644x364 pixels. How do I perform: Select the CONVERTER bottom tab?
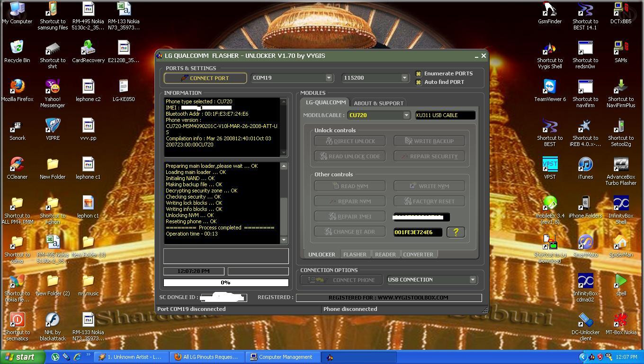(418, 255)
